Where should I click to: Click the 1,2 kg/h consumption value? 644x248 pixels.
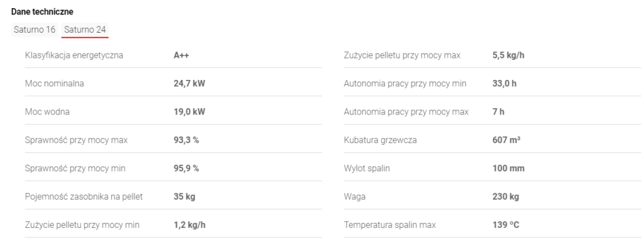pos(189,225)
